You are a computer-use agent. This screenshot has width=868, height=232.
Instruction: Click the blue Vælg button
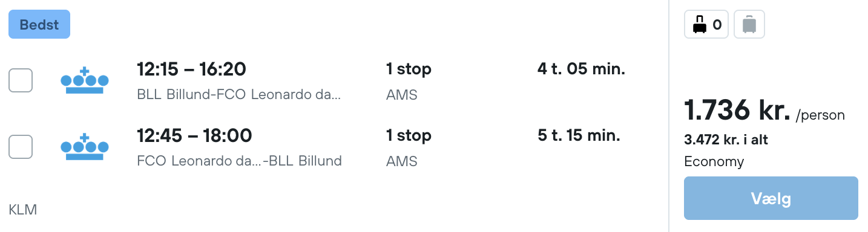point(771,198)
